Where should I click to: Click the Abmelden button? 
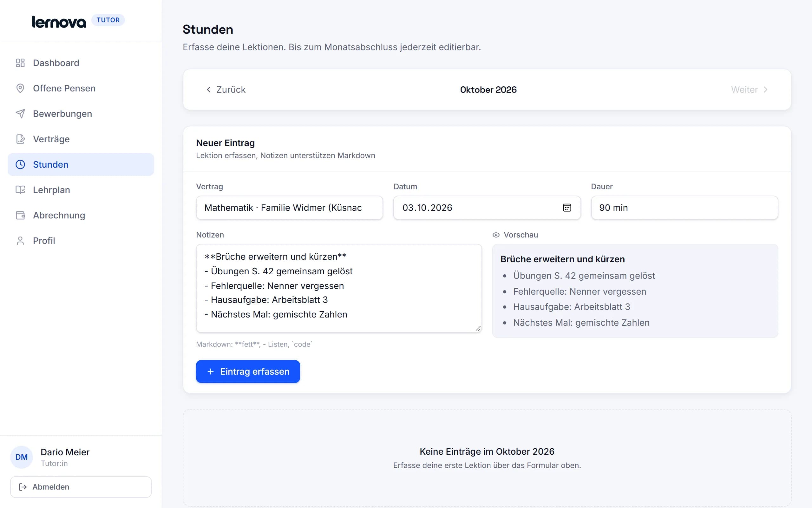click(81, 487)
